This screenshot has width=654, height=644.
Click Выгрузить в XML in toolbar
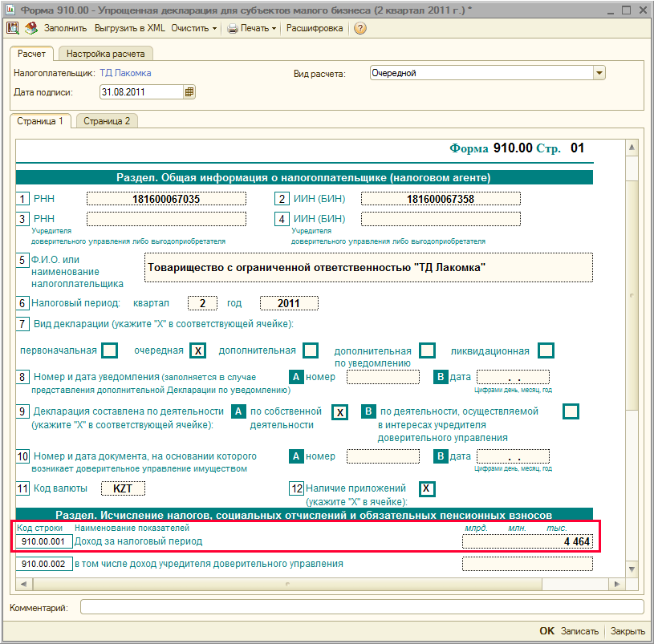(x=130, y=28)
